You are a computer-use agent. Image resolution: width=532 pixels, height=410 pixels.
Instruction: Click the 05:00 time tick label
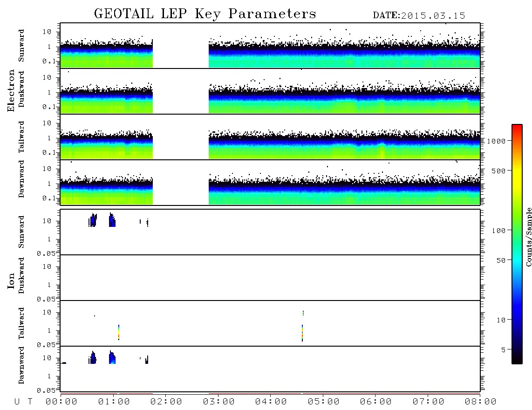324,402
